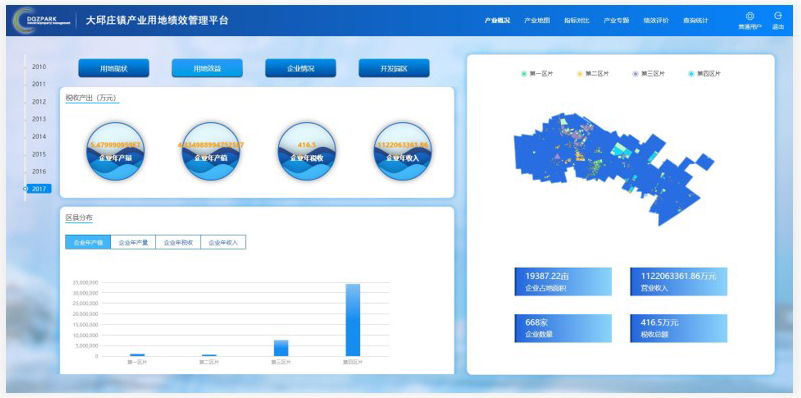
Task: Click the 税收产出（万元） section heading
Action: [92, 98]
